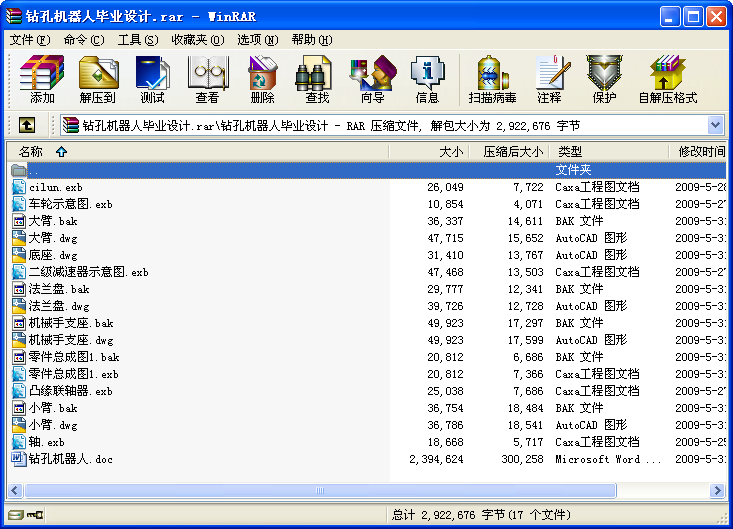The width and height of the screenshot is (733, 529).
Task: Open the View (查看) tool
Action: [x=208, y=79]
